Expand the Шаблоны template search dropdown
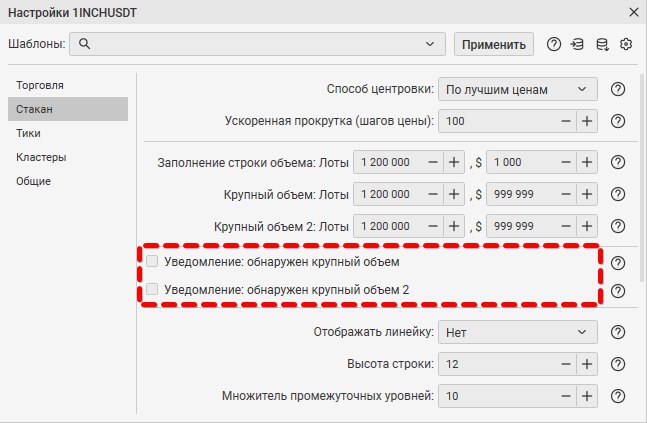Image resolution: width=647 pixels, height=423 pixels. [430, 44]
